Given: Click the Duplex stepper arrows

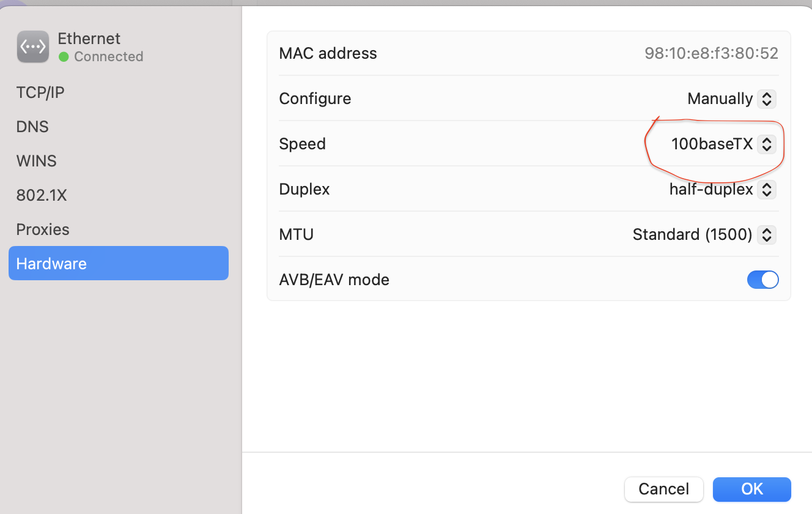Looking at the screenshot, I should [767, 190].
